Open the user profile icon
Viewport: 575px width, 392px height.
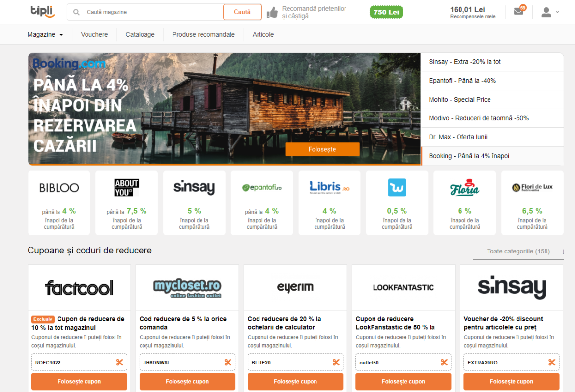coord(546,12)
